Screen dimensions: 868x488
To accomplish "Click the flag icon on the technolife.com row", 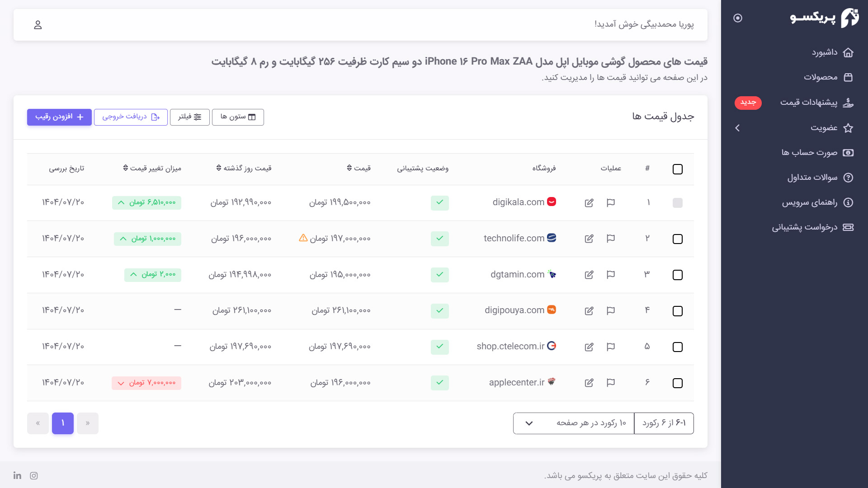I will tap(611, 239).
